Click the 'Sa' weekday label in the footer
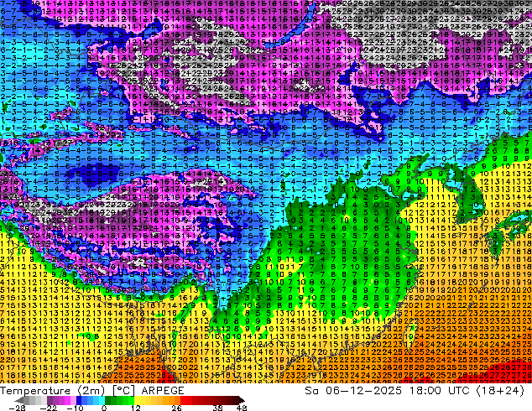The image size is (532, 411). tap(312, 391)
